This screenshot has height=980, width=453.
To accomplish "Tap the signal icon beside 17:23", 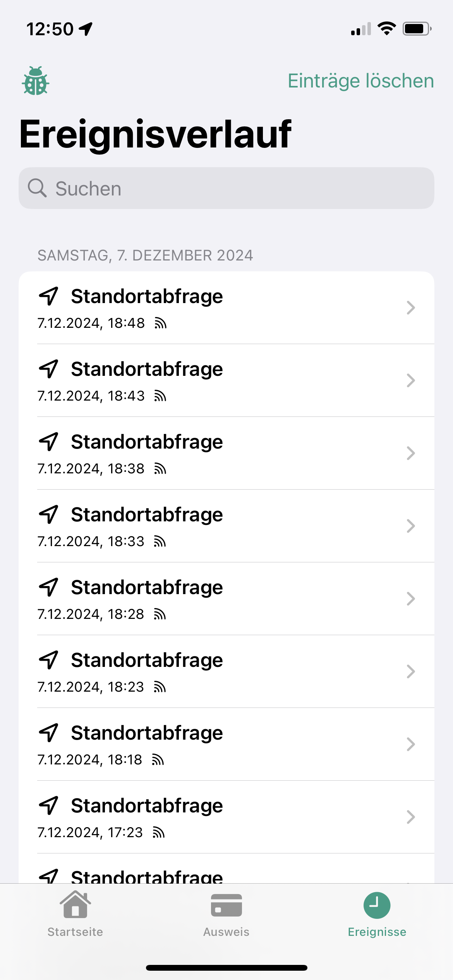I will coord(159,833).
